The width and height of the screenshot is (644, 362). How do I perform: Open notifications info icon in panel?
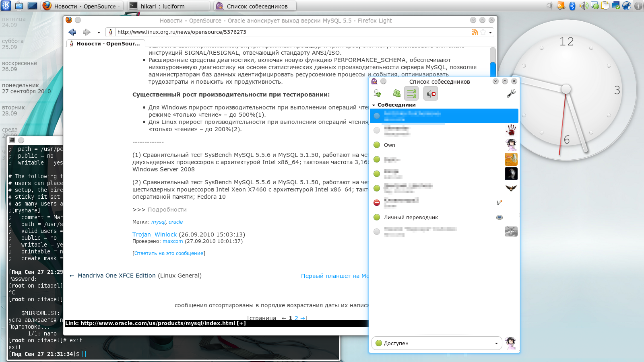[x=638, y=6]
